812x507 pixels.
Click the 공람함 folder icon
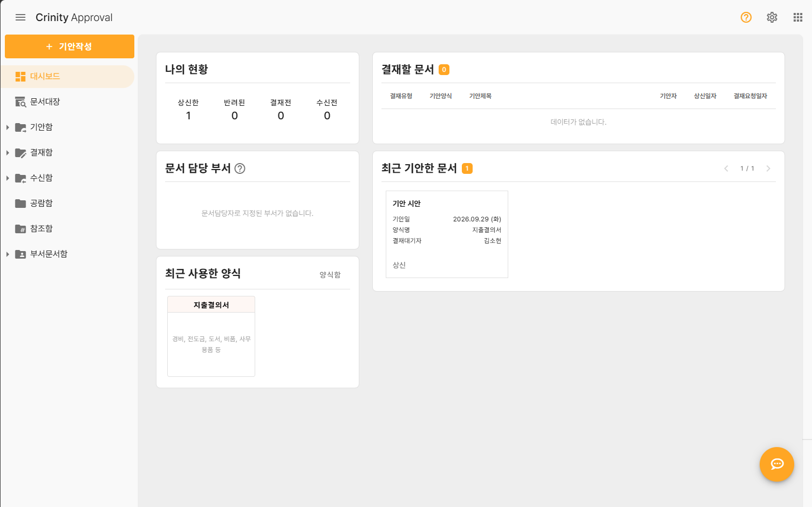(x=21, y=204)
